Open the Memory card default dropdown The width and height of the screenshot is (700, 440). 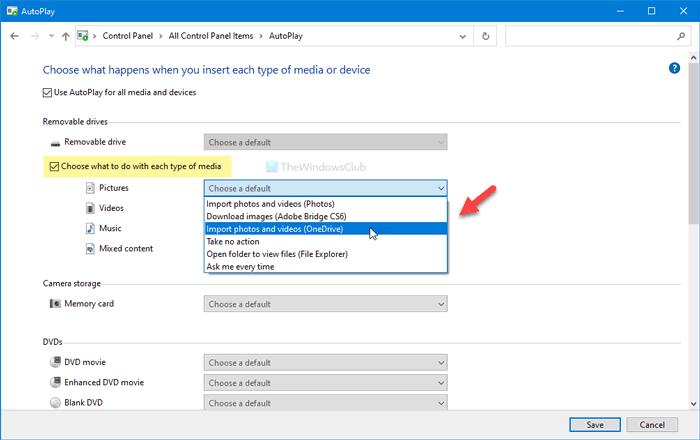point(325,304)
